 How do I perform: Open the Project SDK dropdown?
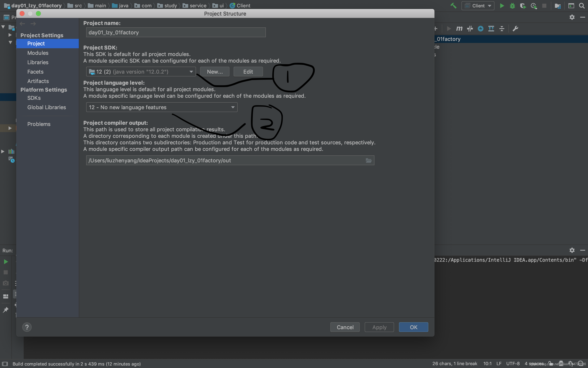[x=141, y=72]
